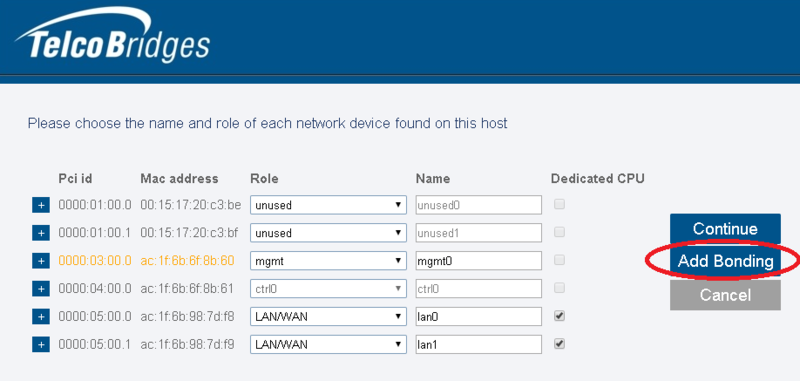Open Role dropdown for 00:15:17:20:c3:bf
This screenshot has width=800, height=381.
pos(328,233)
